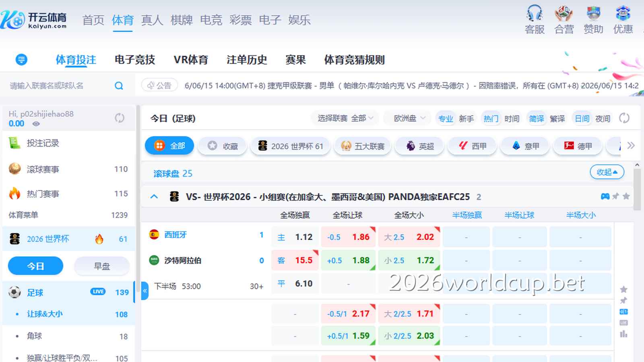644x362 pixels.
Task: Select 西甲 filter chip
Action: click(472, 146)
